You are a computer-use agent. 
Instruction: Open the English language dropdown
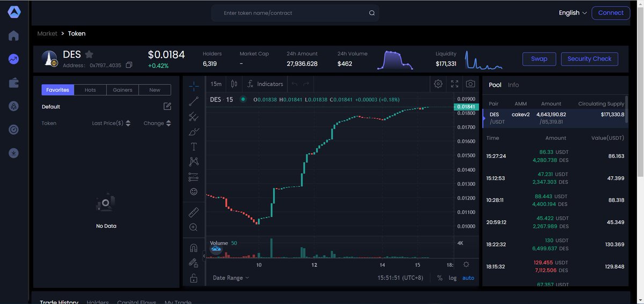point(573,13)
